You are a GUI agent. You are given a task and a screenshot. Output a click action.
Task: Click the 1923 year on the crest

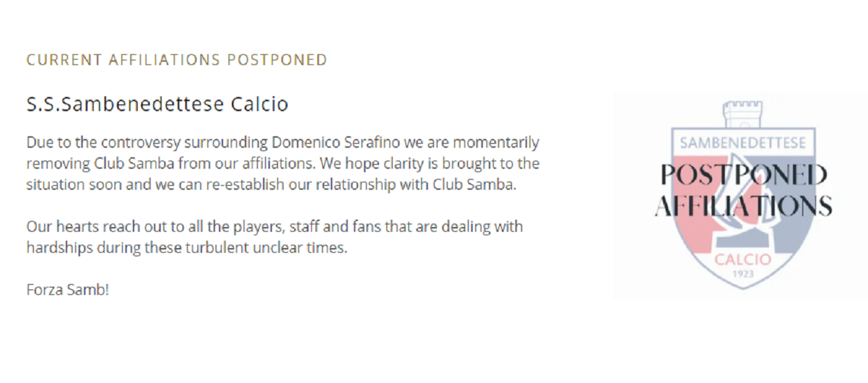click(743, 274)
